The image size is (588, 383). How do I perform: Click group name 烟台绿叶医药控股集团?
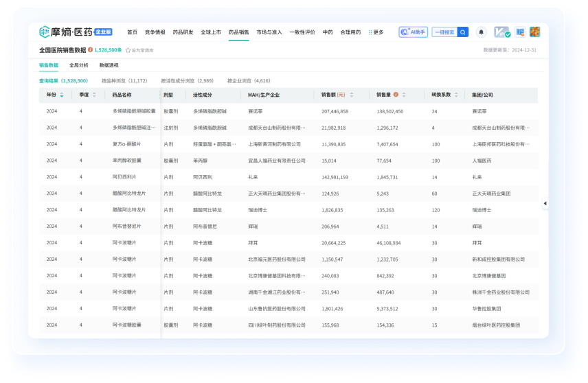coord(496,325)
